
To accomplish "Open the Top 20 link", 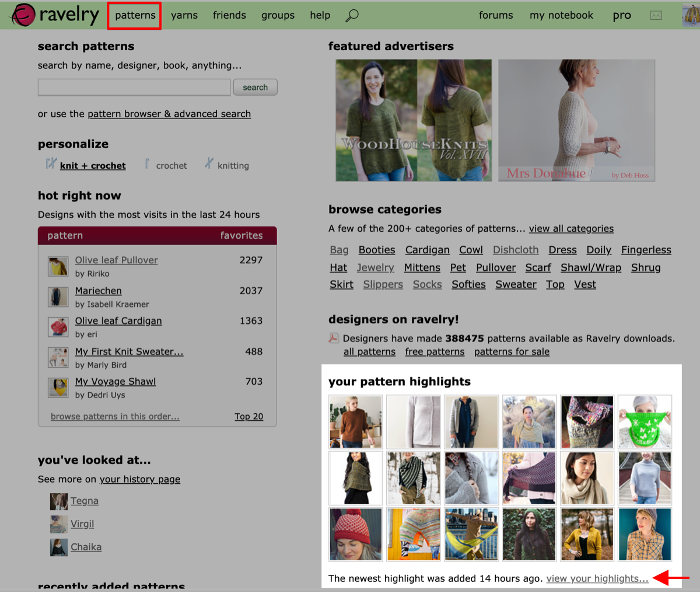I will coord(249,416).
